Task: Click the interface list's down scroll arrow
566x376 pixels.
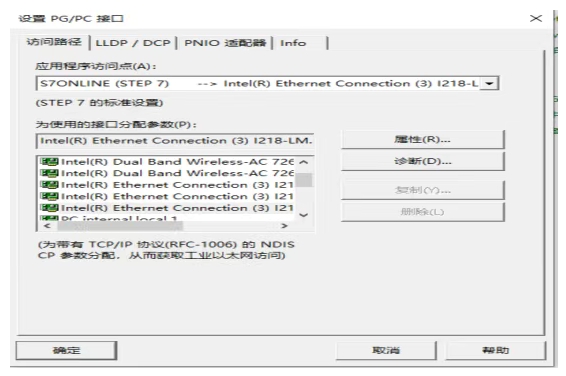Action: tap(304, 215)
